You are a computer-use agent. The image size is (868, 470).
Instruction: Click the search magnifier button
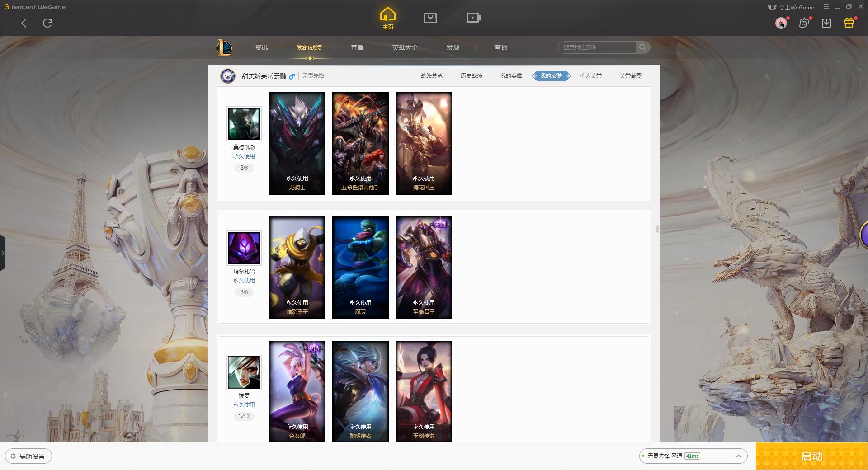tap(642, 47)
